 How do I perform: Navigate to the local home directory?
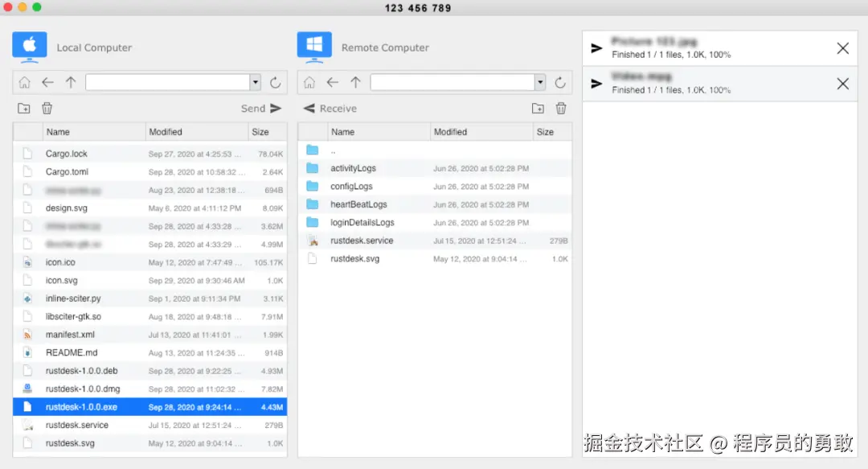[x=24, y=82]
